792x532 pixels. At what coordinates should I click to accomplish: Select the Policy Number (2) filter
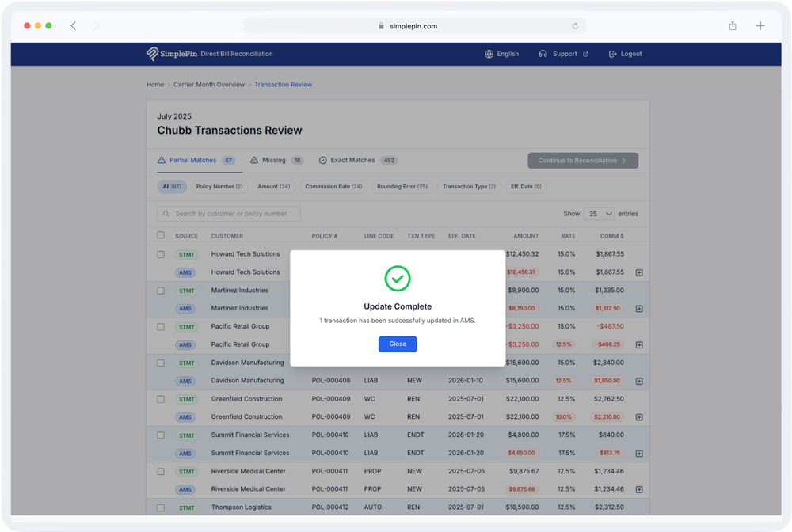[219, 187]
